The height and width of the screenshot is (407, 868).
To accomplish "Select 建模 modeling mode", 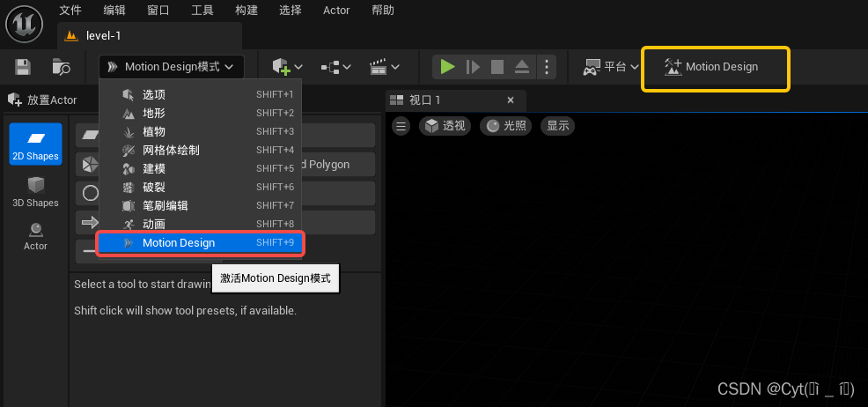I will tap(200, 169).
